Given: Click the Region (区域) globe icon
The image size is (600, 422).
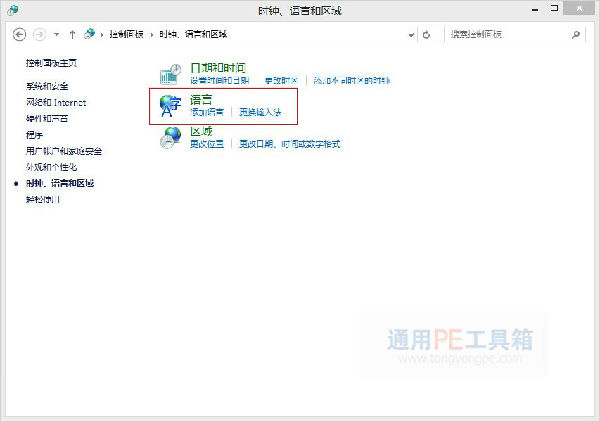Looking at the screenshot, I should click(172, 138).
